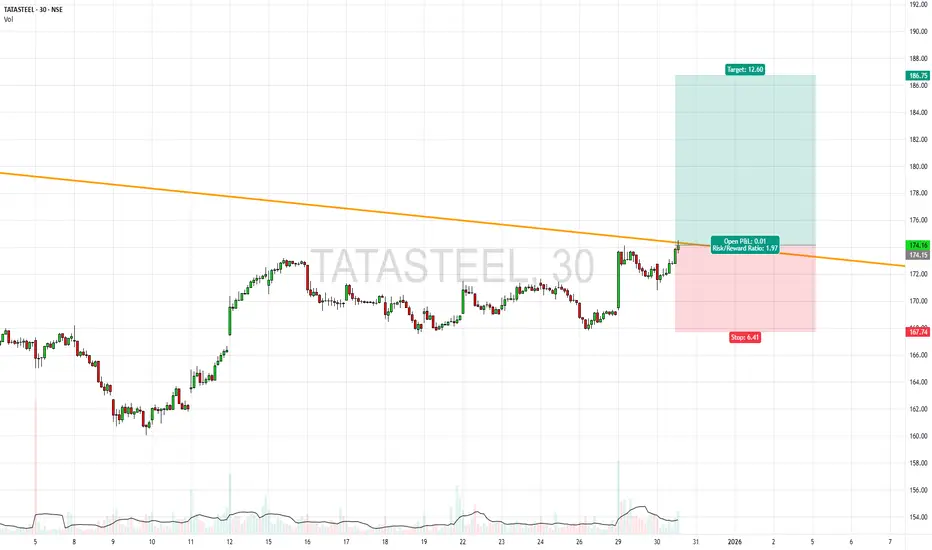Click the TATASTEEL · 30 · NSE symbol title

tap(33, 10)
